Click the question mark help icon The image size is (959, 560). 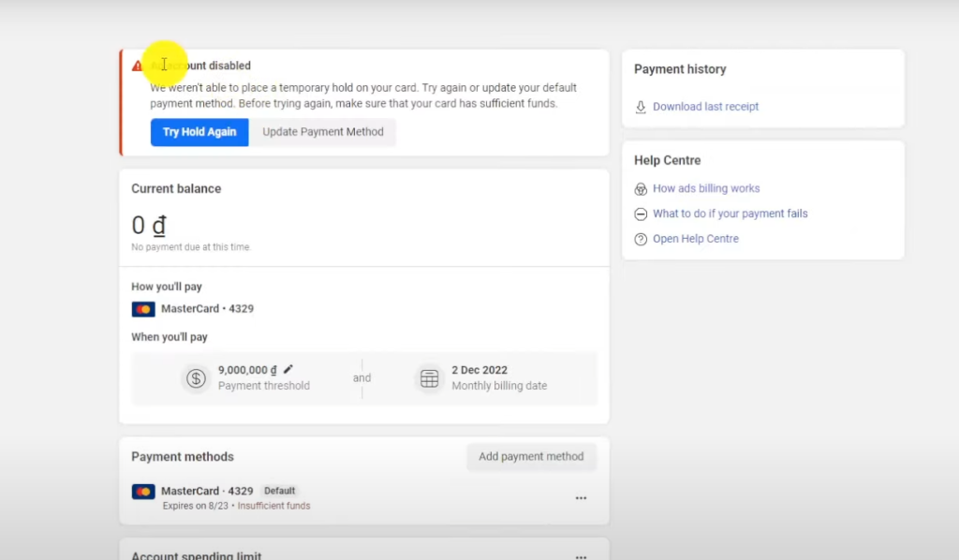point(641,239)
